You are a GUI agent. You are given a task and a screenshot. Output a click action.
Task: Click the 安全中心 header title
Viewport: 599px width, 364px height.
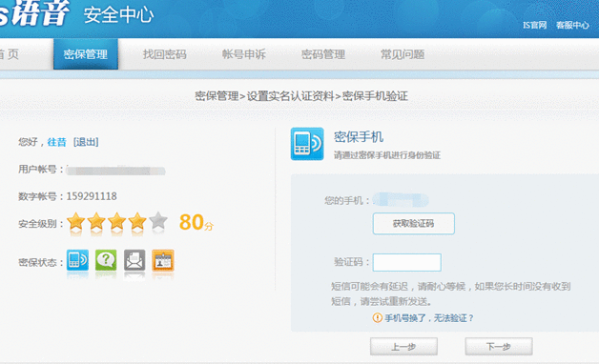[119, 15]
